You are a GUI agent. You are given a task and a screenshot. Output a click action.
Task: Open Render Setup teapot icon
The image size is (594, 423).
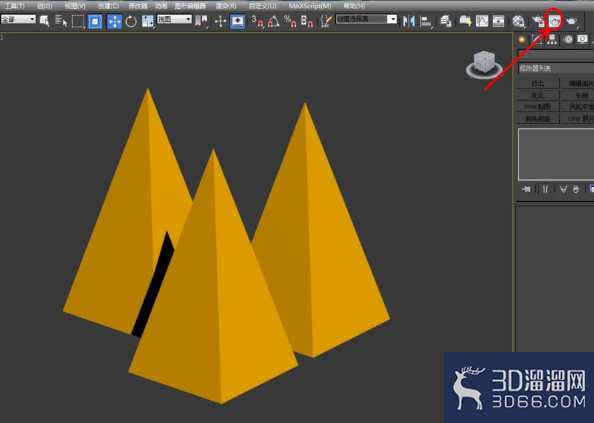(538, 22)
